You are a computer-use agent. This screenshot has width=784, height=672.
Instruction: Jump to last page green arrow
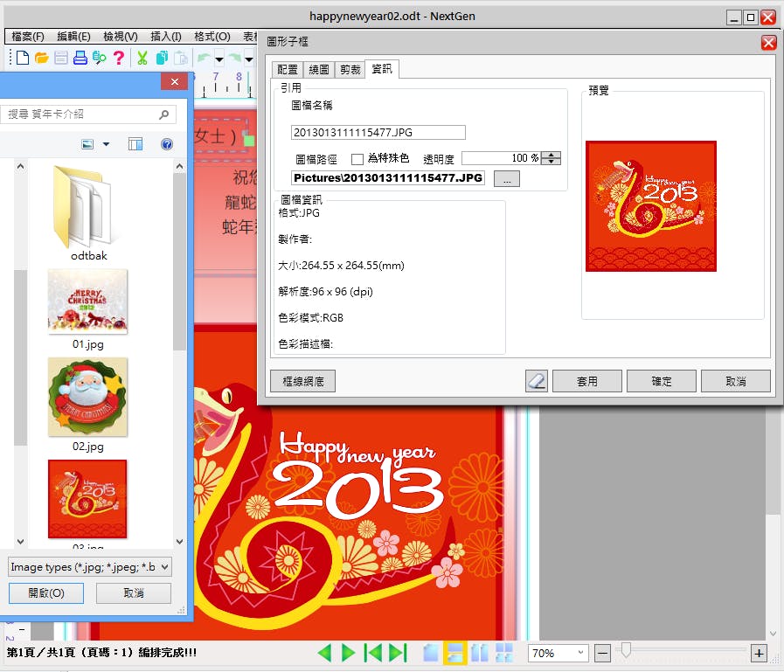pos(398,653)
